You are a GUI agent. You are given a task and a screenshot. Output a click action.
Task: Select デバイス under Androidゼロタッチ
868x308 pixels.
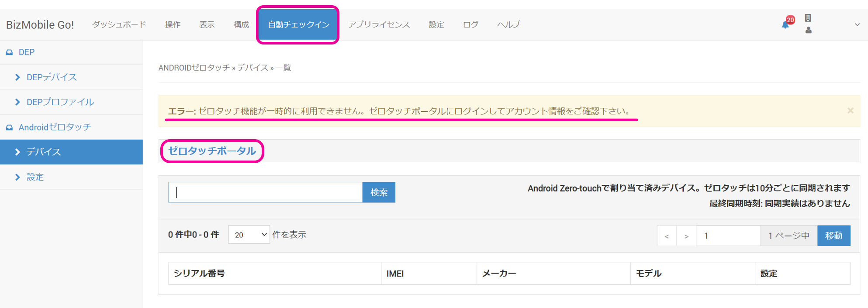tap(44, 152)
